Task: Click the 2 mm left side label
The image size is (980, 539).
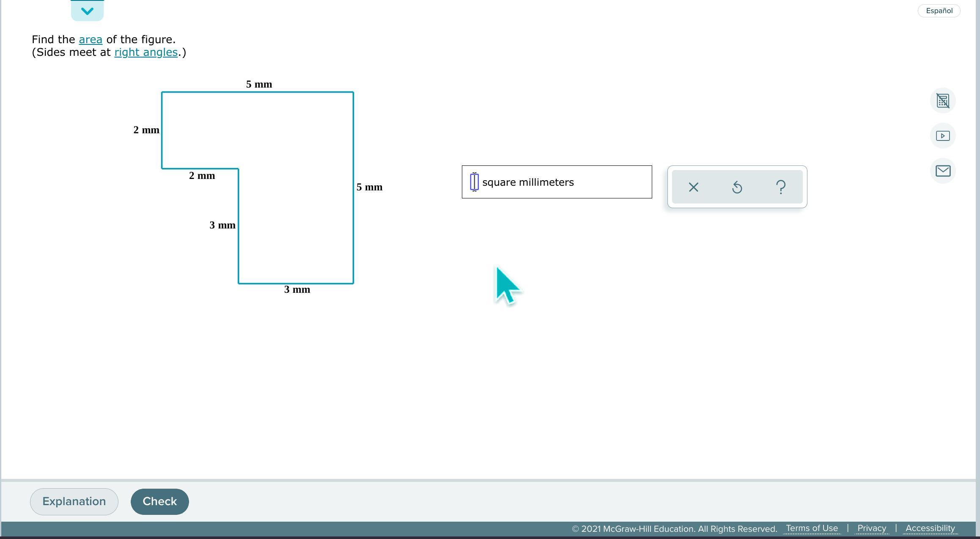Action: pyautogui.click(x=146, y=130)
